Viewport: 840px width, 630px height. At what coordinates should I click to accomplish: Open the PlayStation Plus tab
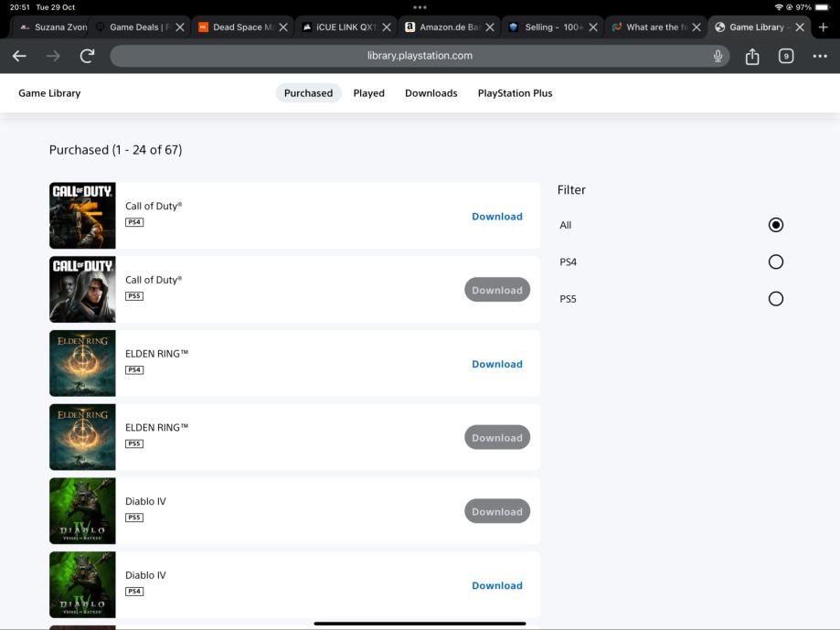coord(515,93)
